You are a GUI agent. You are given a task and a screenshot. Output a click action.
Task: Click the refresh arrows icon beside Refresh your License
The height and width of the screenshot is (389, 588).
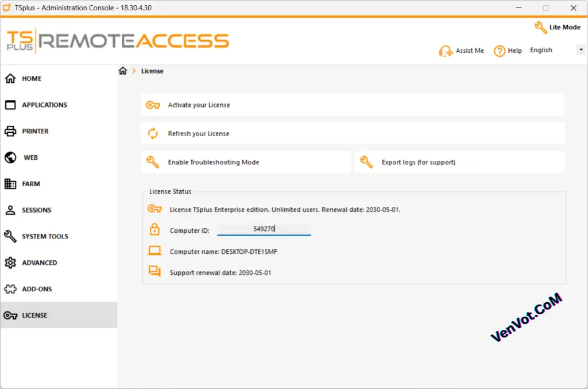pyautogui.click(x=153, y=133)
